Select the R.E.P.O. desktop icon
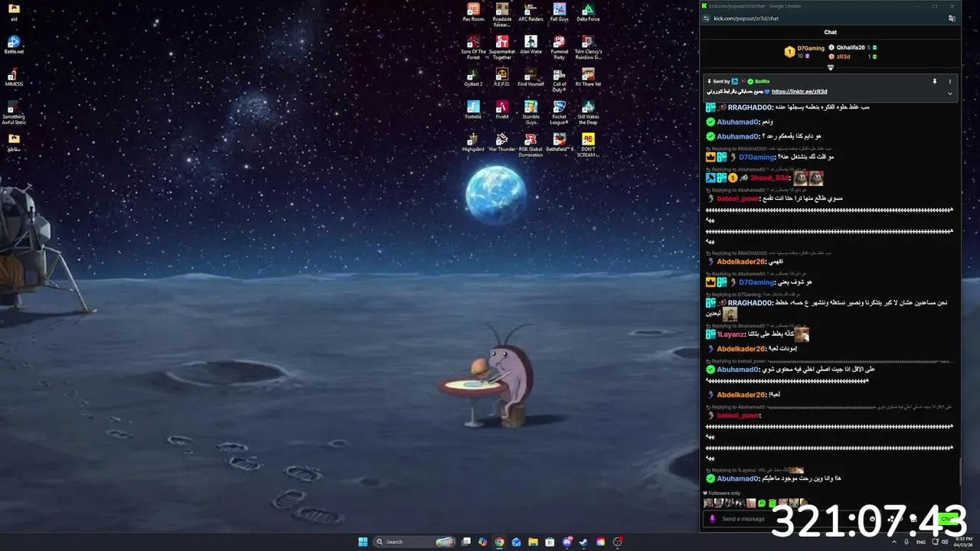This screenshot has width=980, height=551. pyautogui.click(x=502, y=77)
